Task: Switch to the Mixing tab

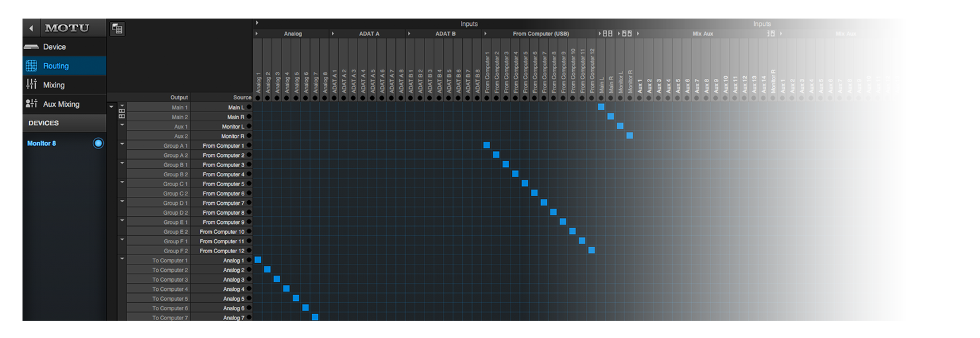Action: click(54, 85)
